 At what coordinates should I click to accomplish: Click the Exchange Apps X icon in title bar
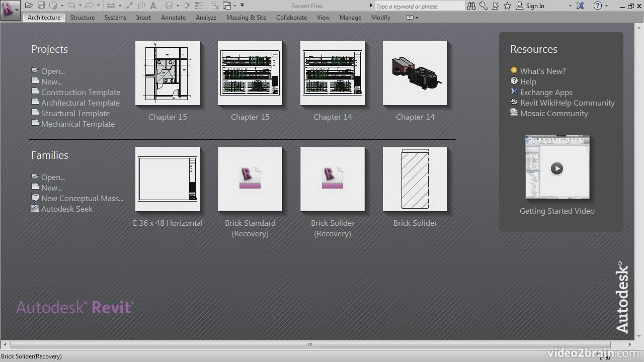[x=580, y=6]
